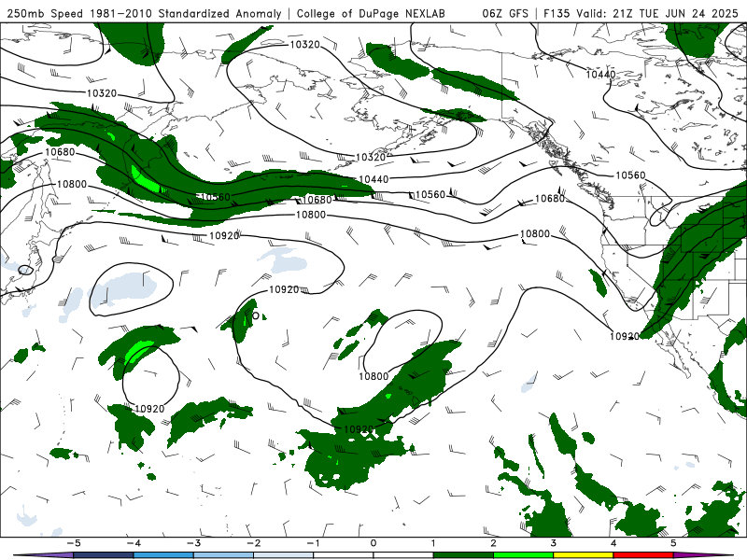Select the palest blue -2 to -1 colorbar segment

click(284, 555)
